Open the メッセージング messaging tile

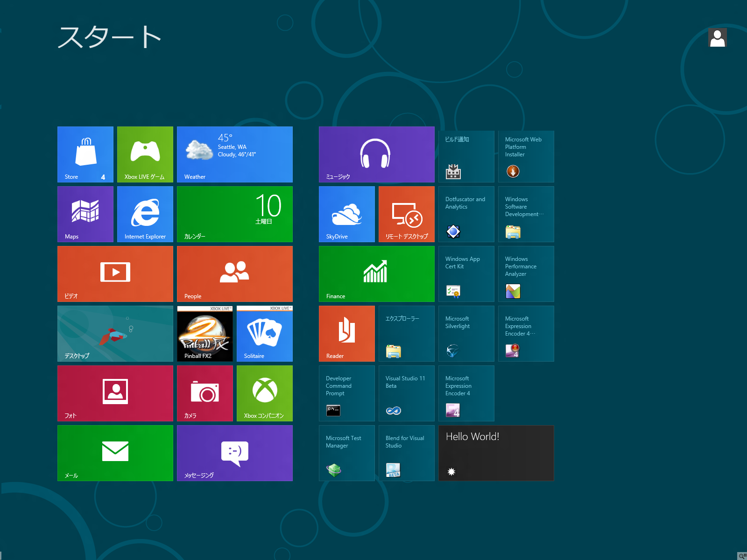coord(235,453)
